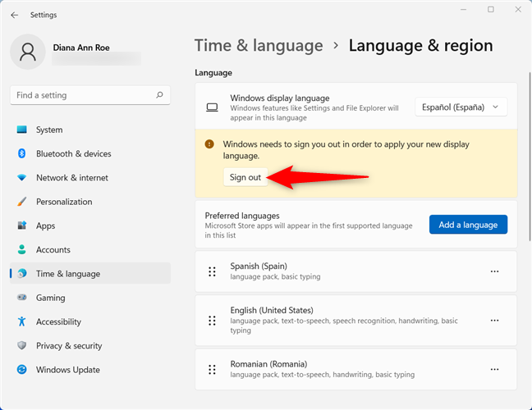The image size is (532, 410).
Task: Open more options for Romanian (Romania)
Action: pos(494,369)
